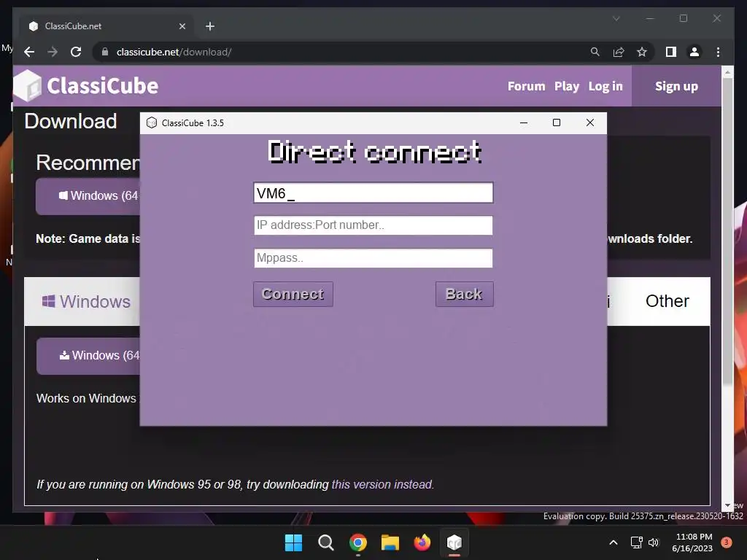Click the page vertical scrollbar
Viewport: 747px width, 560px height.
(727, 230)
